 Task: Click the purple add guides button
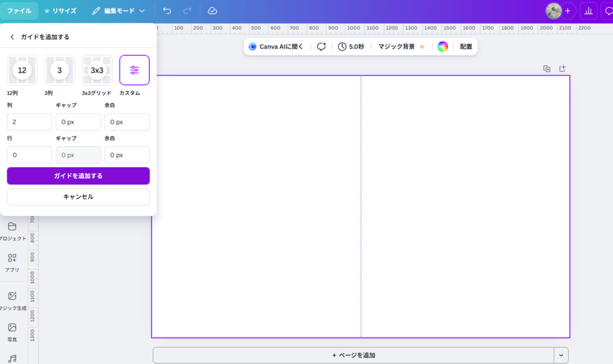[x=78, y=176]
